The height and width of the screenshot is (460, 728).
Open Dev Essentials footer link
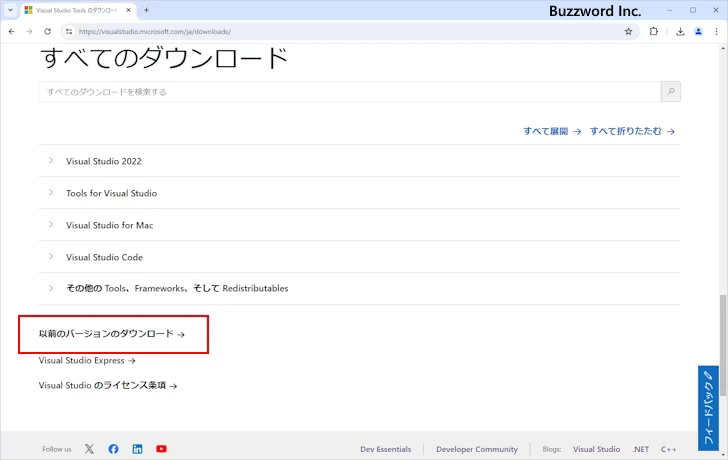tap(385, 449)
